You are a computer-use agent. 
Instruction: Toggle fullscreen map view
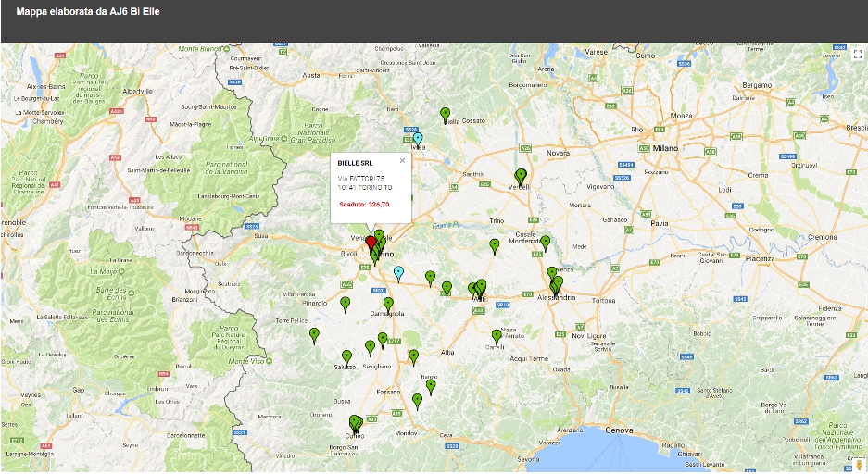pos(858,55)
